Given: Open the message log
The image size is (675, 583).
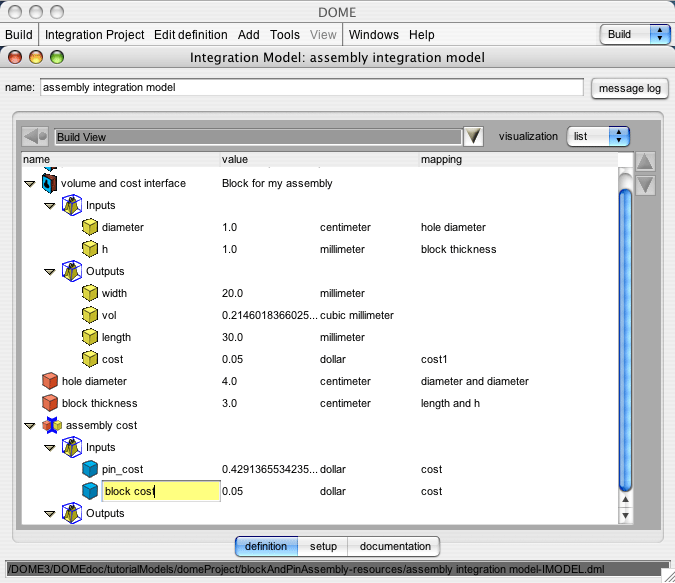Looking at the screenshot, I should coord(629,88).
